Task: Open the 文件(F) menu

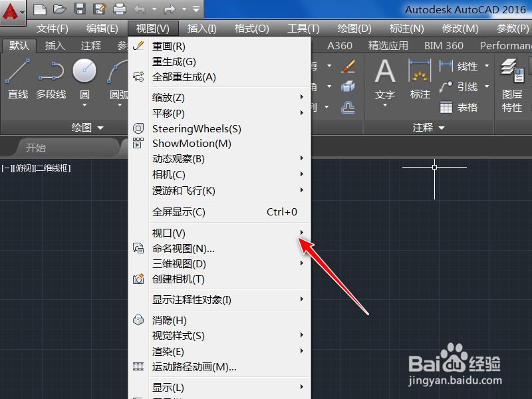Action: click(x=53, y=29)
